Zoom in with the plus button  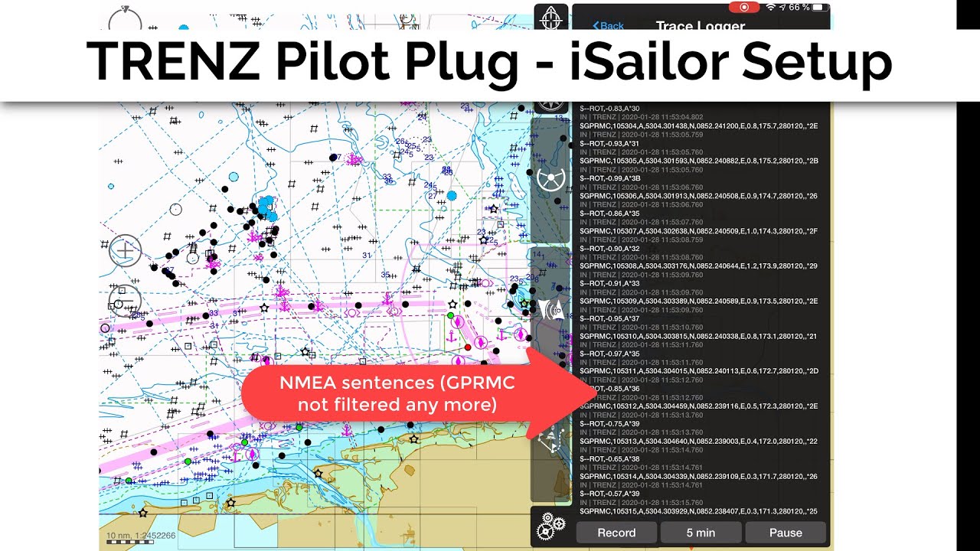coord(125,250)
